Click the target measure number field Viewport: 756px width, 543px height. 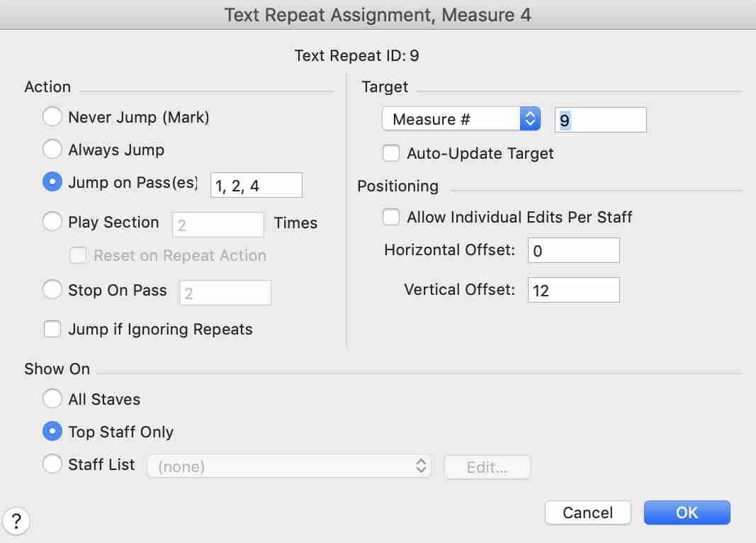pyautogui.click(x=600, y=120)
